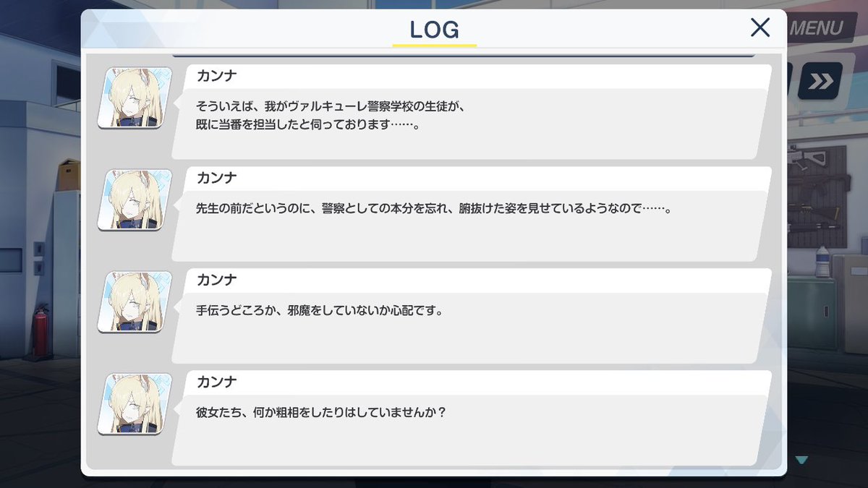Close the LOG window with the X
The width and height of the screenshot is (868, 488).
tap(760, 27)
